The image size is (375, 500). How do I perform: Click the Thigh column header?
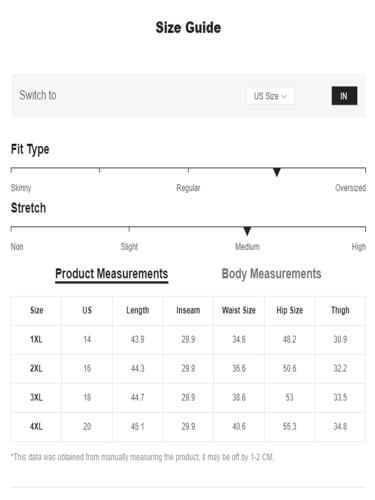click(x=340, y=310)
